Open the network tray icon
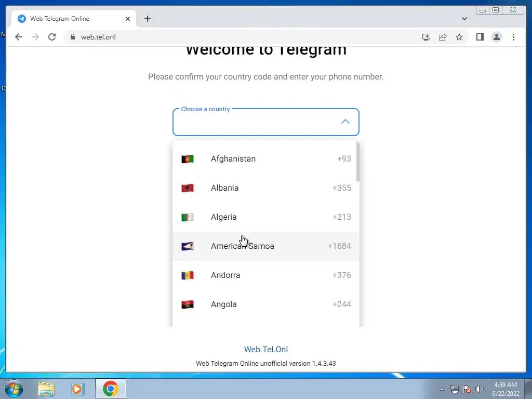This screenshot has width=532, height=399. tap(454, 389)
